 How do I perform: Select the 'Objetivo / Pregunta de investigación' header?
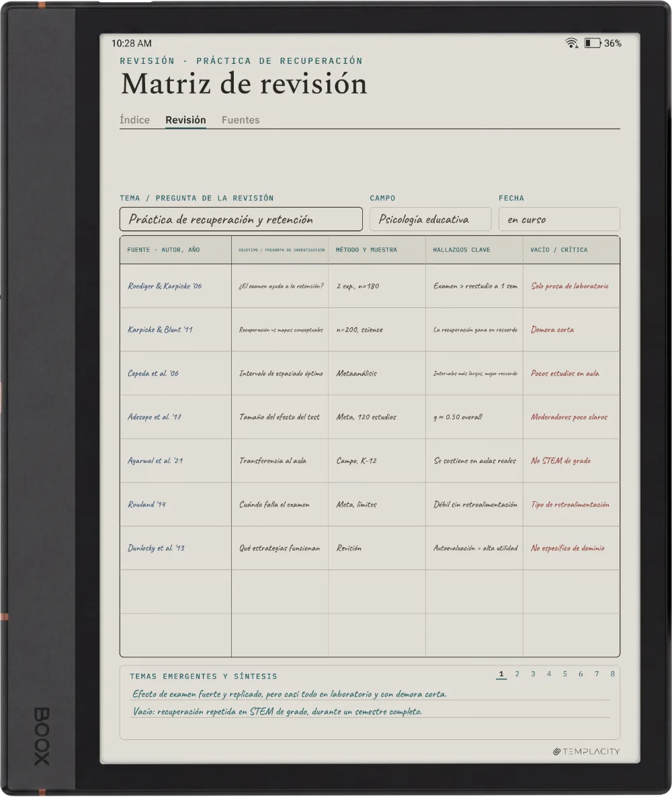[x=282, y=249]
